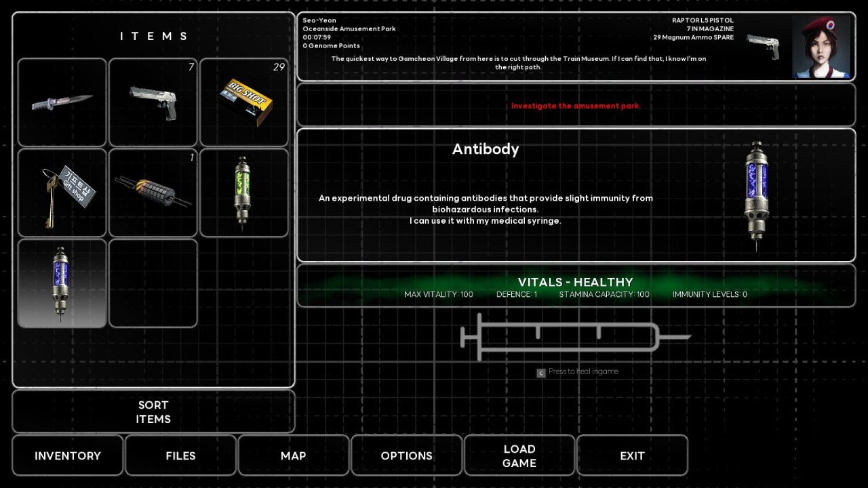Select the explosive device item
The image size is (868, 488).
[153, 193]
